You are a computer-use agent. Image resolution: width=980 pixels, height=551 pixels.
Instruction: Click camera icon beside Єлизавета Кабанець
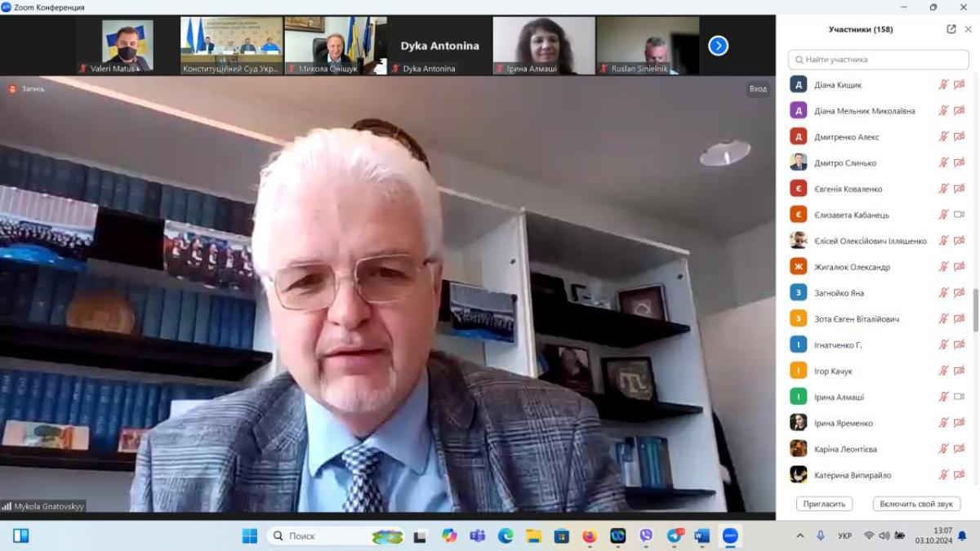click(x=959, y=215)
